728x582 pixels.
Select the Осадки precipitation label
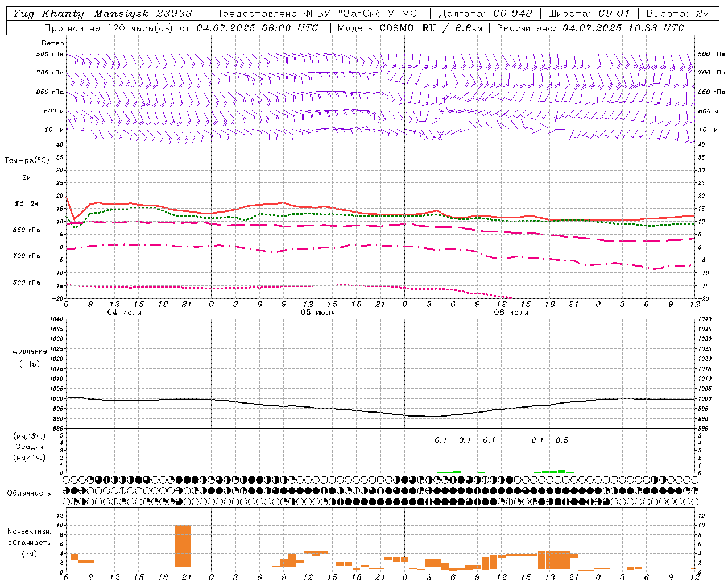(x=30, y=447)
